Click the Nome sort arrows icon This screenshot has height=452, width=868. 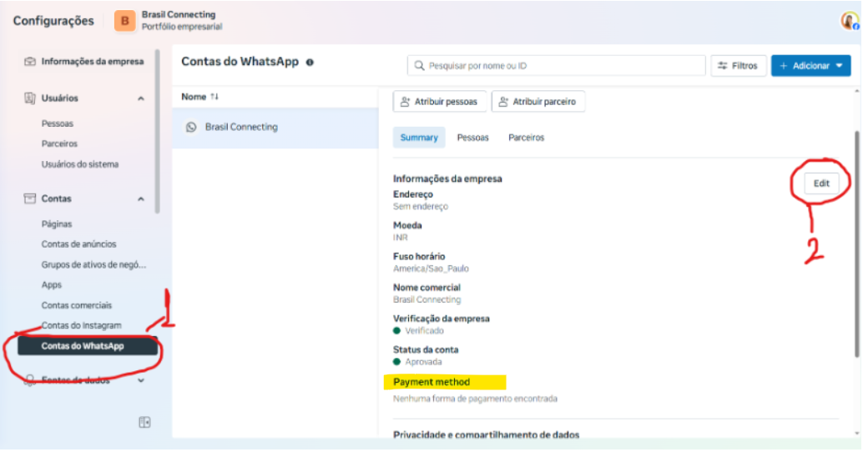pos(214,96)
